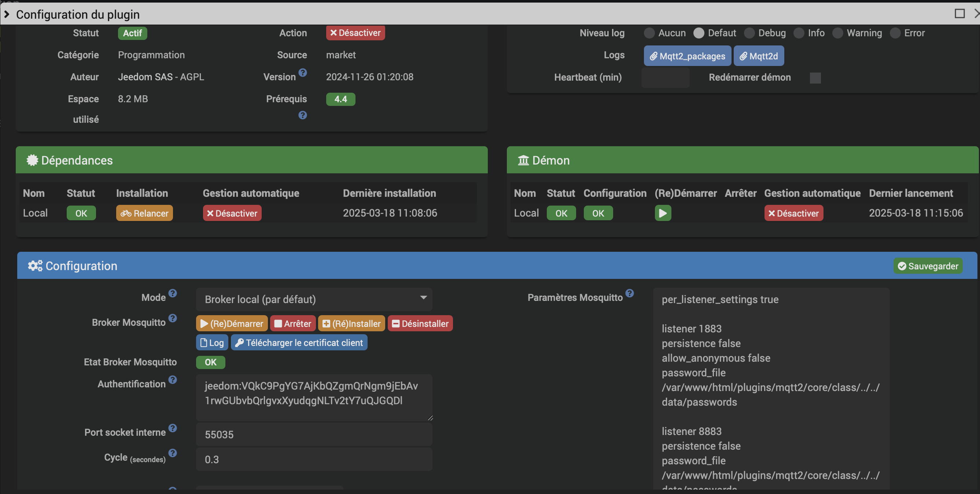Viewport: 980px width, 494px height.
Task: Click help icon beside Broker Mosquitto label
Action: pos(173,318)
